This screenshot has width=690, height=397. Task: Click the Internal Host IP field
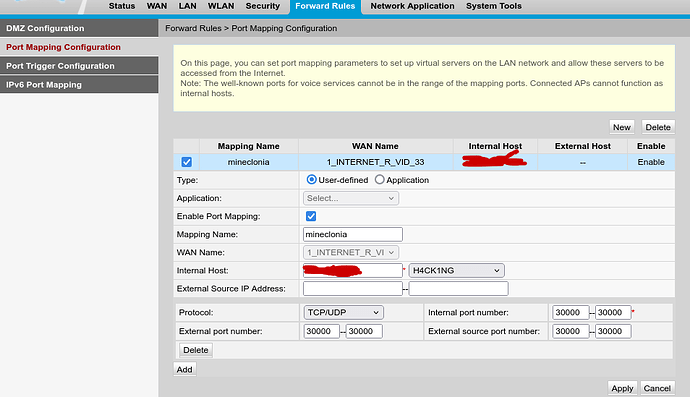coord(352,270)
